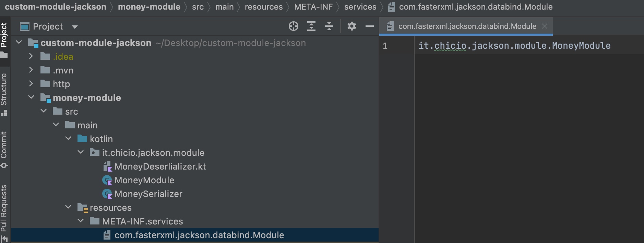Image resolution: width=644 pixels, height=243 pixels.
Task: Place cursor in the MoneyModule editor line
Action: click(x=514, y=46)
